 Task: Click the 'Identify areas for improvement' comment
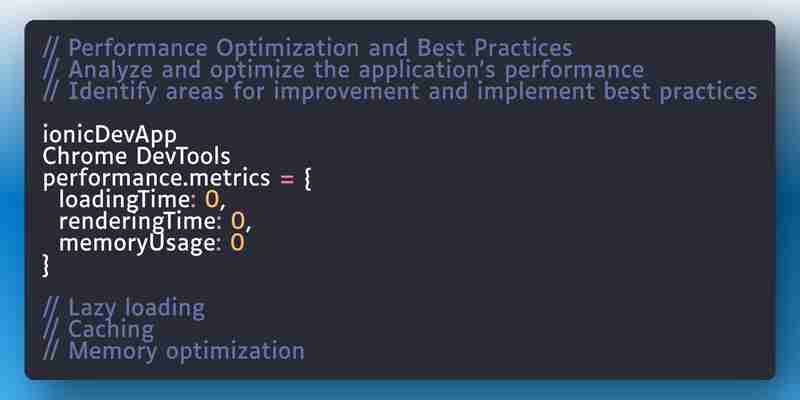click(400, 92)
